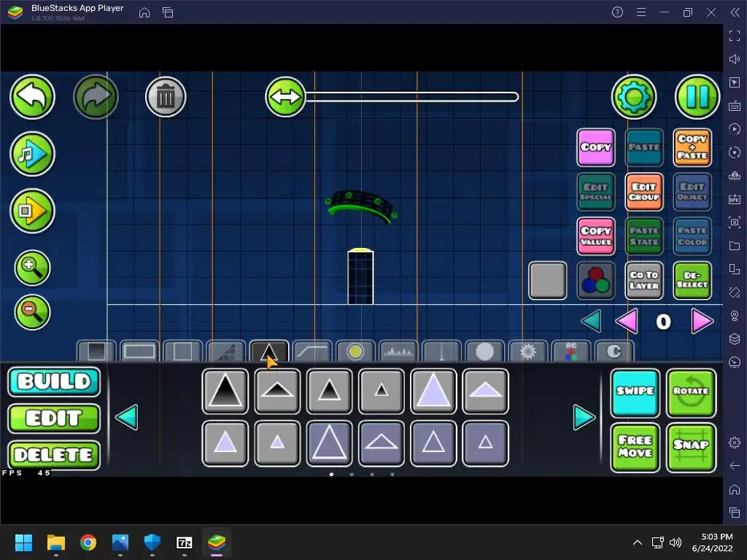Click the zoom in magnifier
This screenshot has height=560, width=747.
[32, 268]
